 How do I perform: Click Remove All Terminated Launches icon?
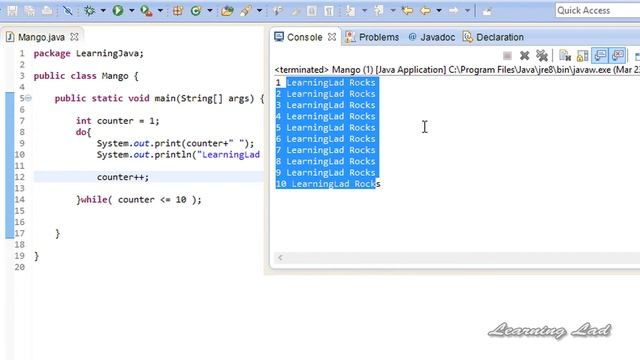pos(542,56)
